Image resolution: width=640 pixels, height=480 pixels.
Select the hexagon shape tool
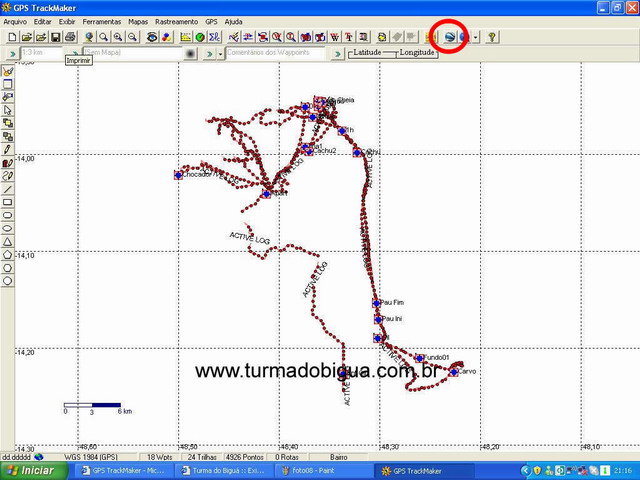coord(7,268)
